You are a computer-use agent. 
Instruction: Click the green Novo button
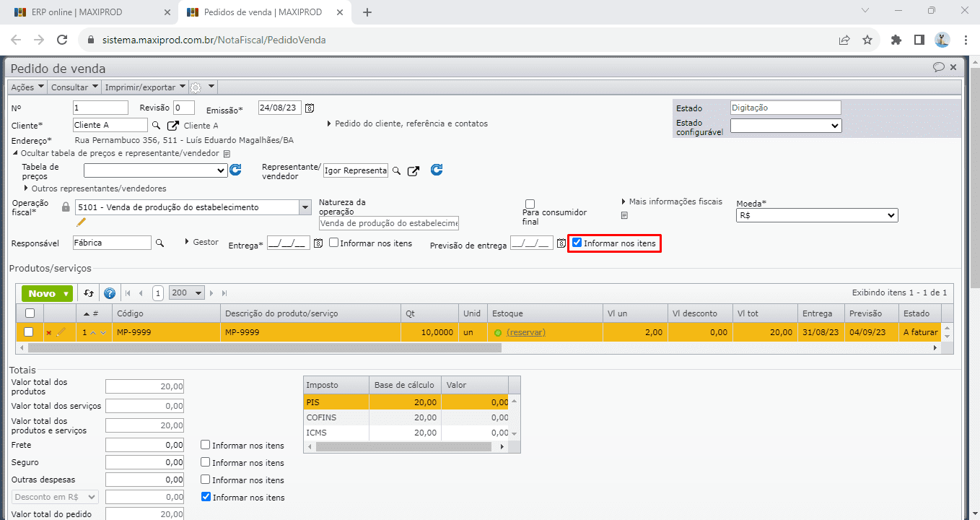click(x=48, y=293)
